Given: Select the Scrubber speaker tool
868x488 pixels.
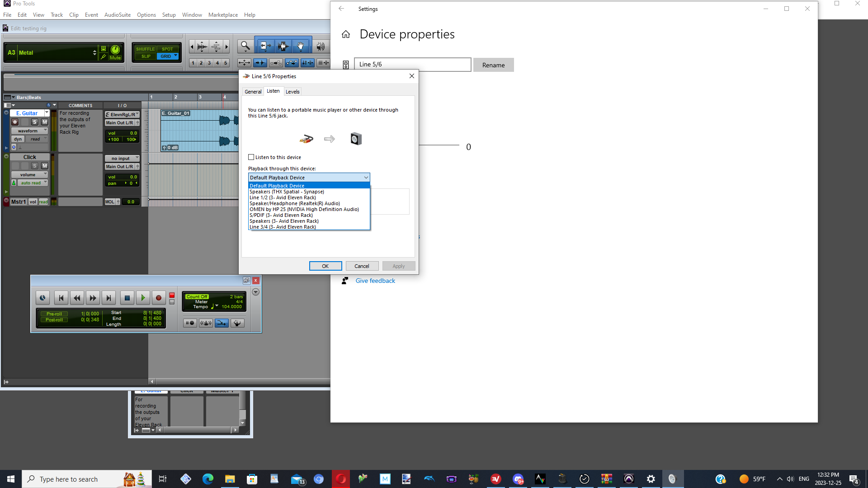Looking at the screenshot, I should [321, 46].
